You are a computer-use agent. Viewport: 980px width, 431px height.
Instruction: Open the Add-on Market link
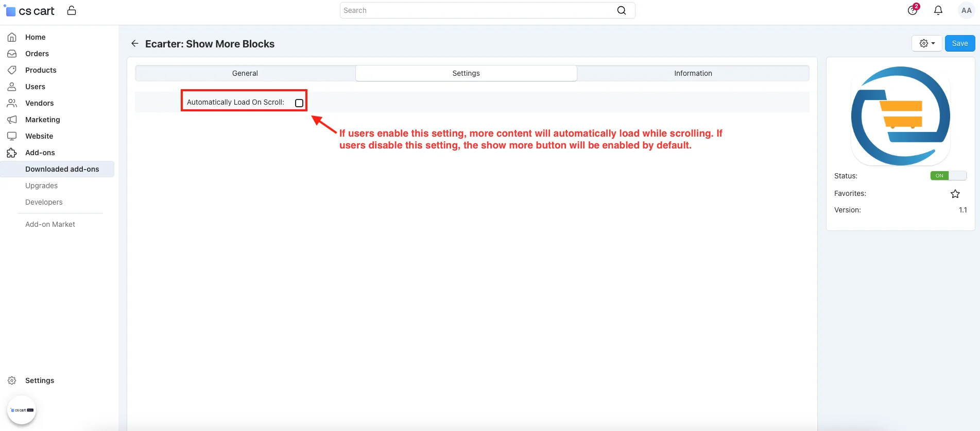point(50,224)
